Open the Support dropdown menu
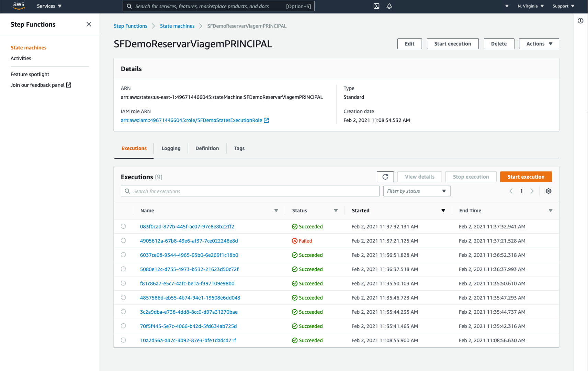The image size is (588, 371). click(563, 6)
